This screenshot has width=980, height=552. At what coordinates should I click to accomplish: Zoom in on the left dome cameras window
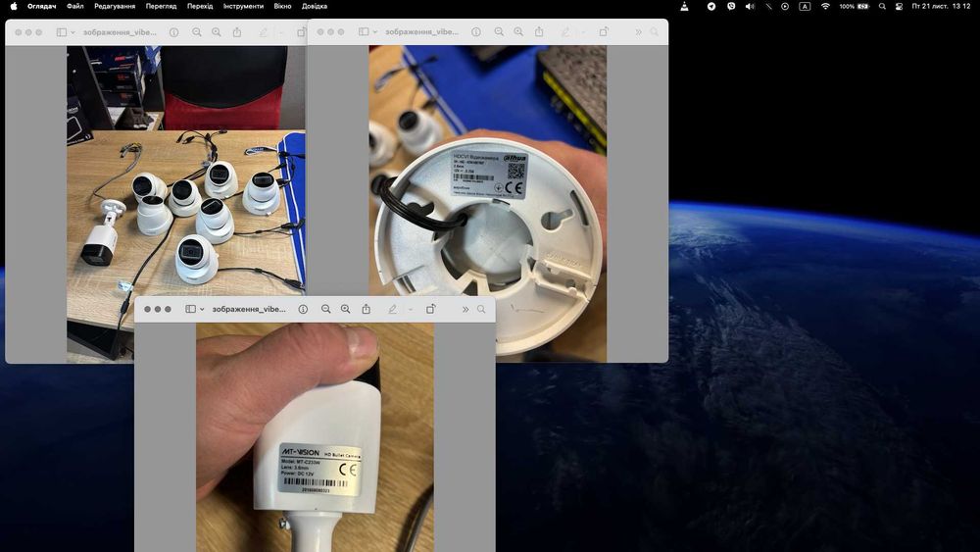pyautogui.click(x=217, y=32)
